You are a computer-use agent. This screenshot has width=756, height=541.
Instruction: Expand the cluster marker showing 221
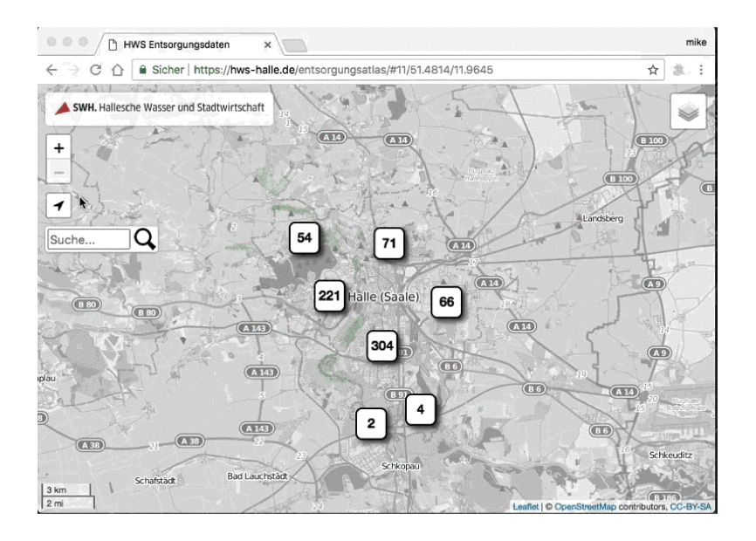click(329, 297)
